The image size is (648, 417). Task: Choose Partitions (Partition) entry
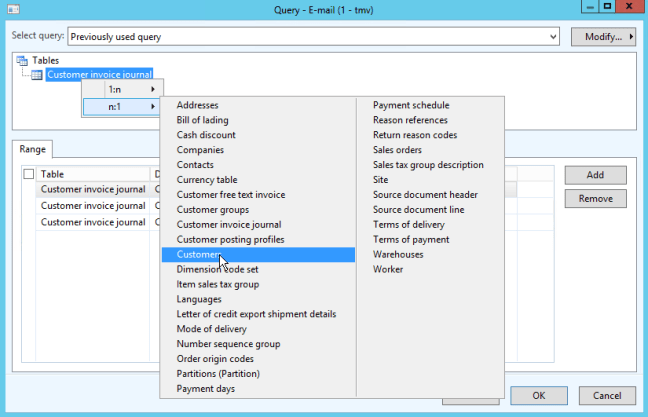coord(218,374)
